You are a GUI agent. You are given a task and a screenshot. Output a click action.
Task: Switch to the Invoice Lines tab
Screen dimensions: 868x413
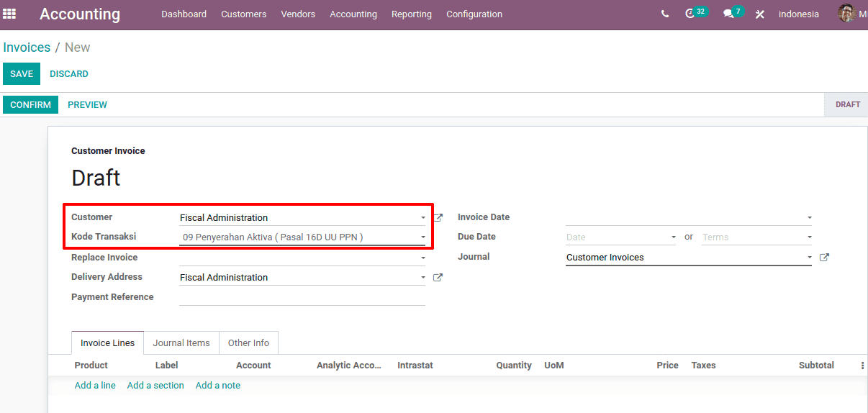[x=107, y=343]
